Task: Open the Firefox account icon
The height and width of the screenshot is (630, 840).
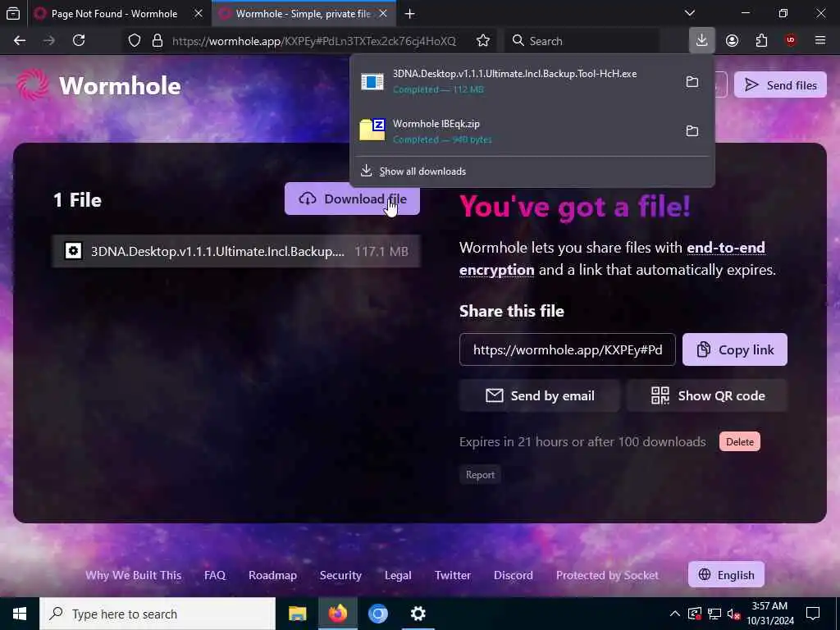Action: pos(732,41)
